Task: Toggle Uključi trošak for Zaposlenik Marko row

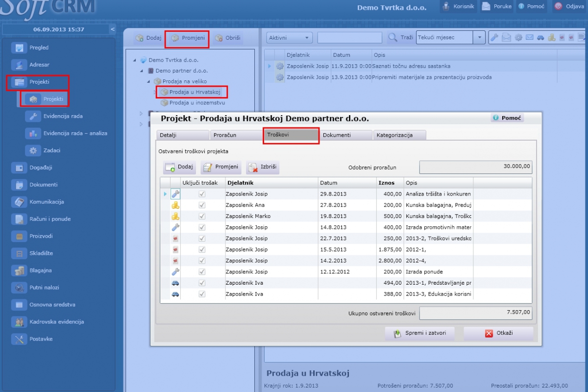Action: (202, 216)
